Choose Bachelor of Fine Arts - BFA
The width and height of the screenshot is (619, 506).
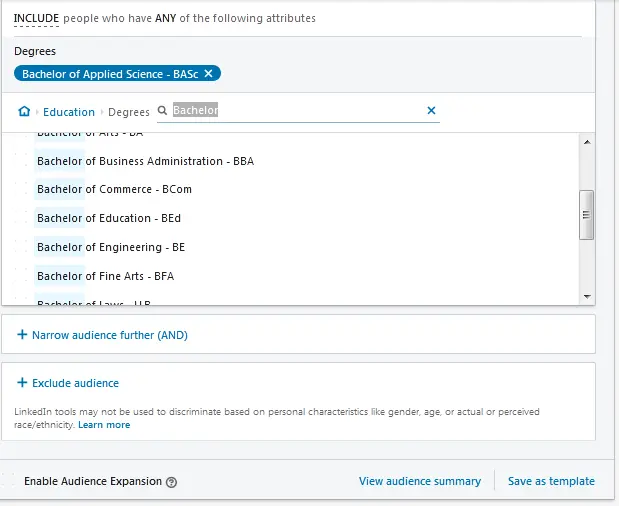tap(105, 276)
